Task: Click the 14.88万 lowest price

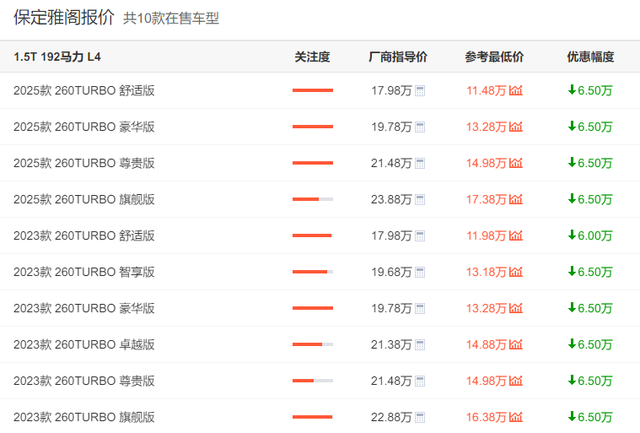Action: pyautogui.click(x=487, y=345)
